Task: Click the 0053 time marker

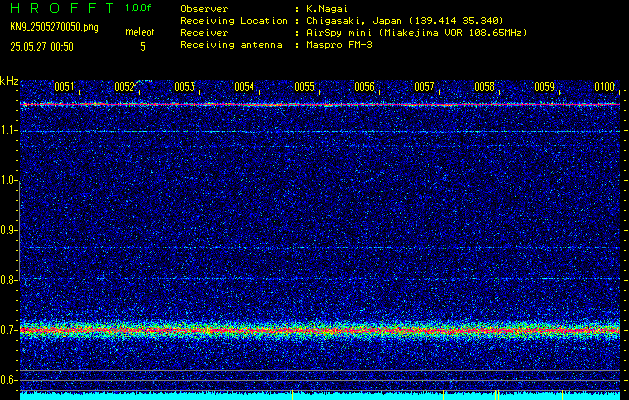Action: [185, 87]
